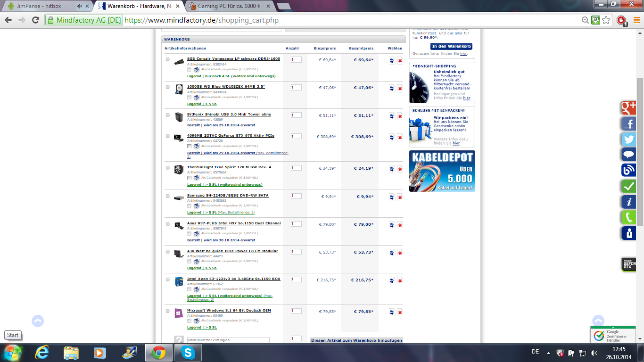Open Facebook icon in side social bar
This screenshot has width=644, height=362.
[x=628, y=123]
